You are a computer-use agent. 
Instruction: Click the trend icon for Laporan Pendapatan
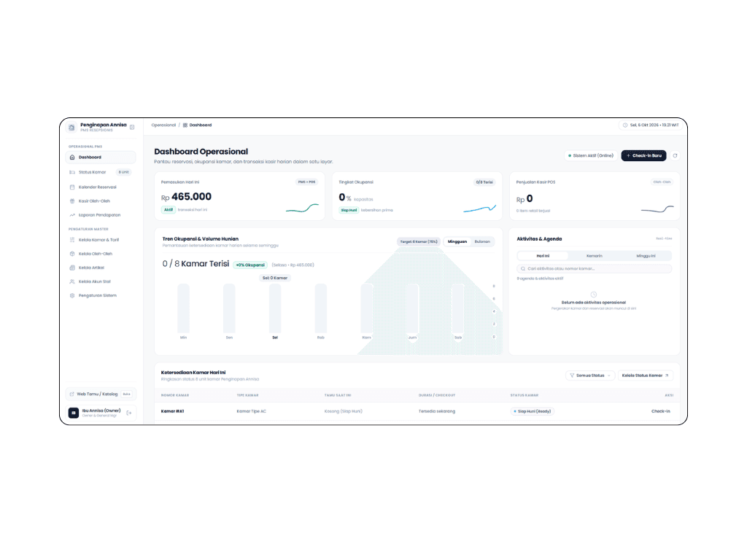(72, 215)
